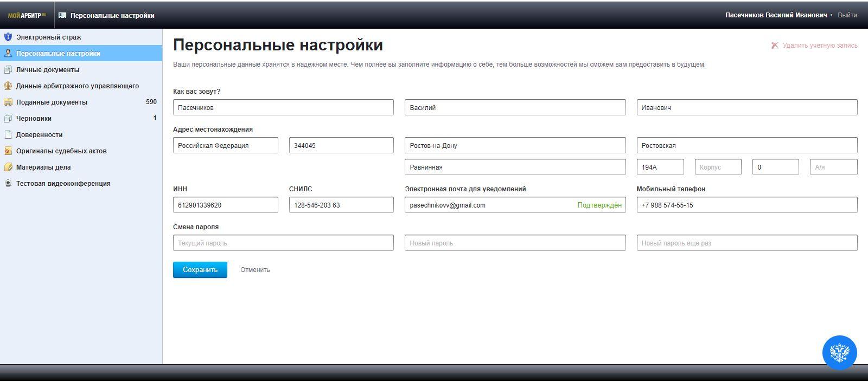The height and width of the screenshot is (382, 868).
Task: Click the Черновики drafts icon
Action: pos(8,119)
